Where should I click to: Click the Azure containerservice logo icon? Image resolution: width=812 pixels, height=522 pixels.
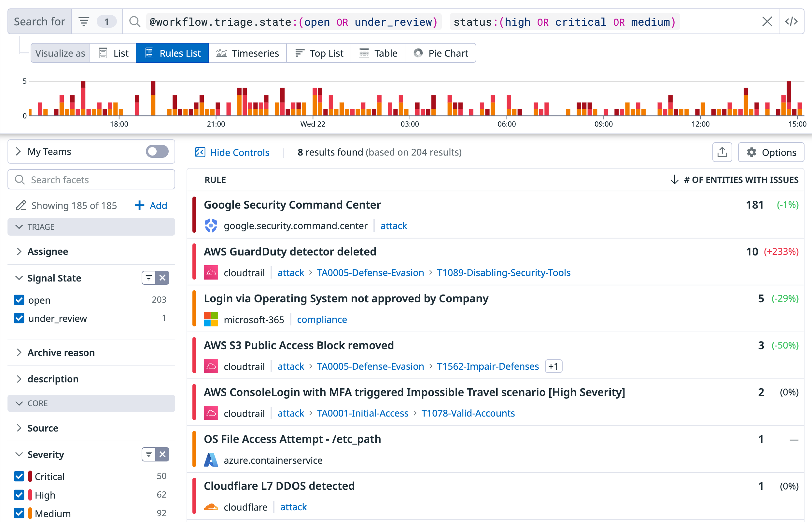[211, 460]
